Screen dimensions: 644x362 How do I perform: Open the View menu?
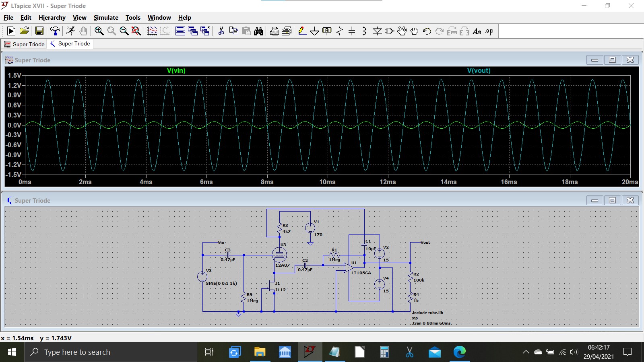[x=79, y=18]
